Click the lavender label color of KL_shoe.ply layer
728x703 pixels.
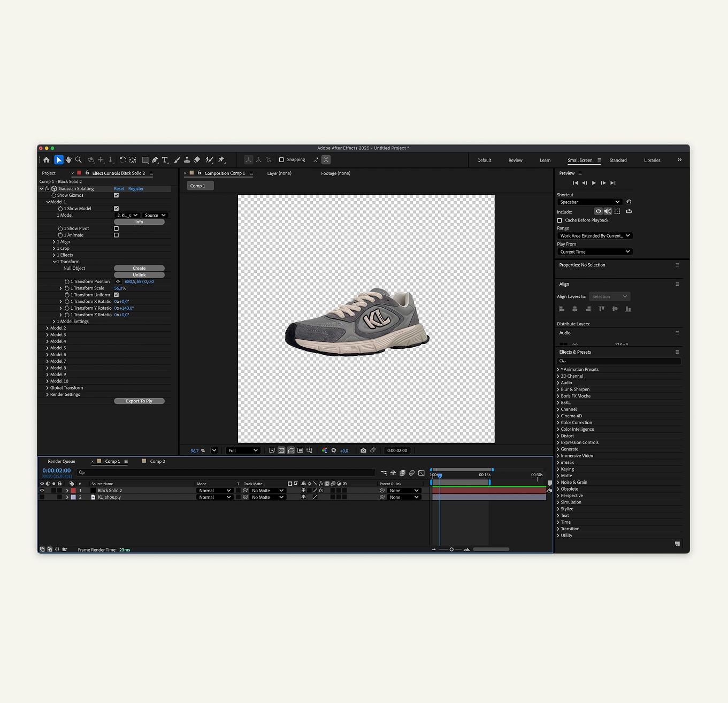click(x=73, y=497)
